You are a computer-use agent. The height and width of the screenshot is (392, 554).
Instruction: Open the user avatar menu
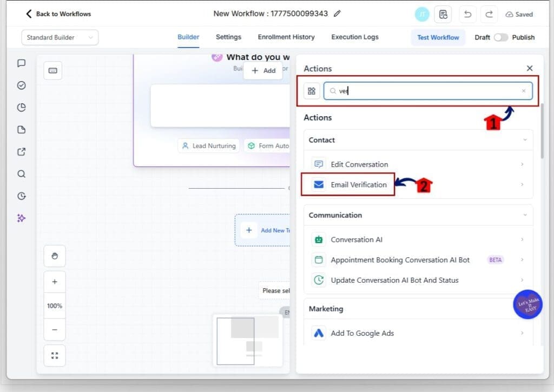pyautogui.click(x=422, y=15)
